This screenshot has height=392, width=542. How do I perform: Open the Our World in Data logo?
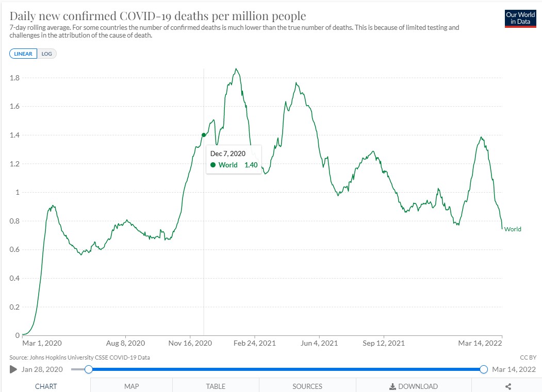[520, 19]
